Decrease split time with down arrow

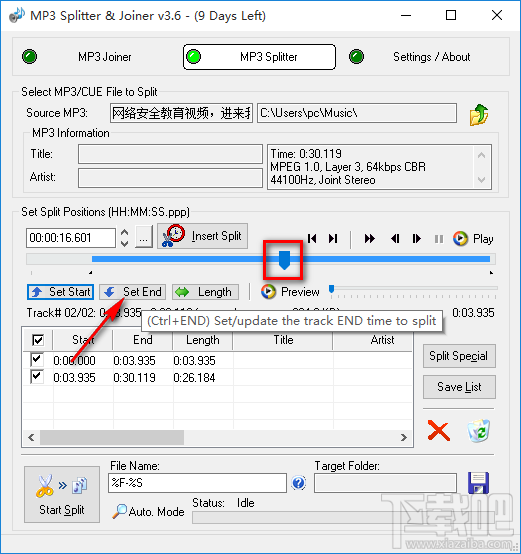point(124,243)
